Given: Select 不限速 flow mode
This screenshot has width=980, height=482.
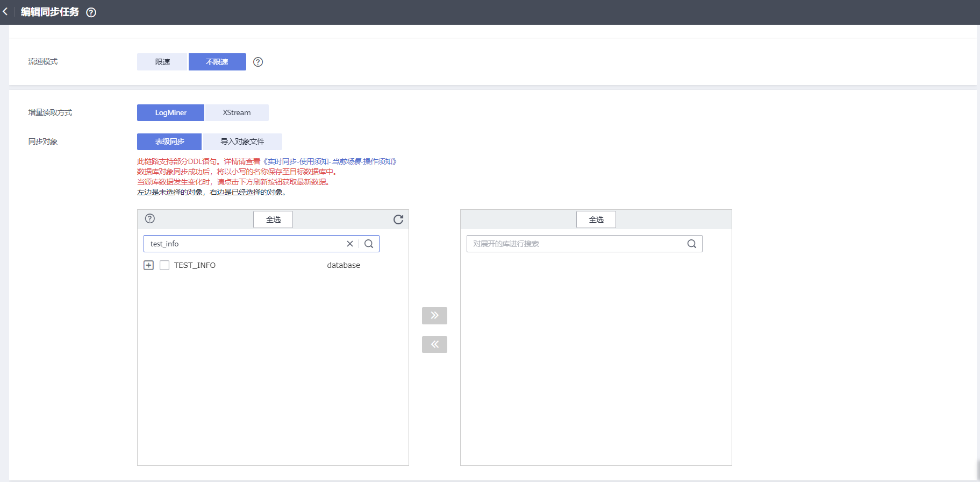Looking at the screenshot, I should point(217,62).
